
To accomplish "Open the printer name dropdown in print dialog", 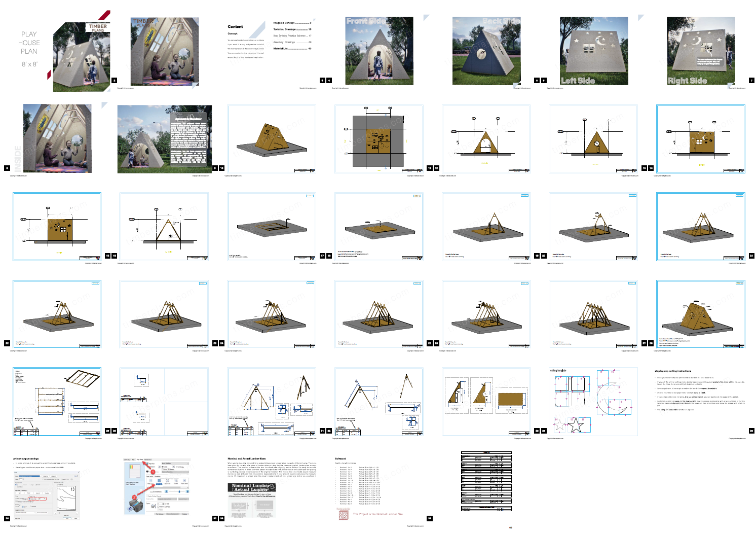I will [x=30, y=476].
